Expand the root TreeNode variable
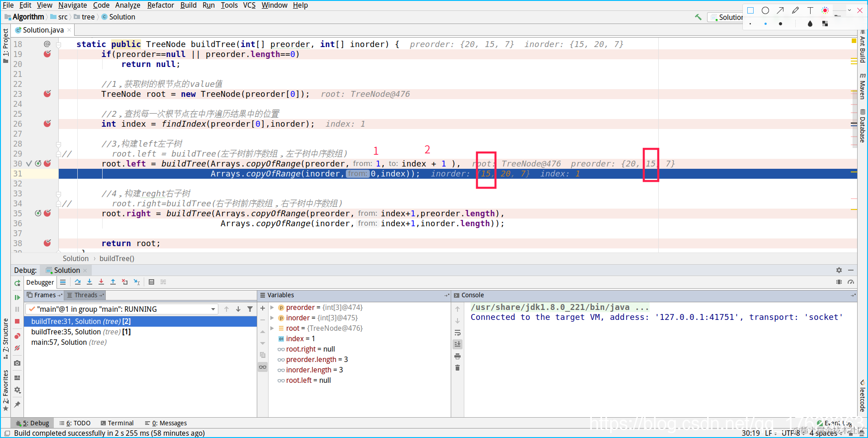 click(272, 328)
